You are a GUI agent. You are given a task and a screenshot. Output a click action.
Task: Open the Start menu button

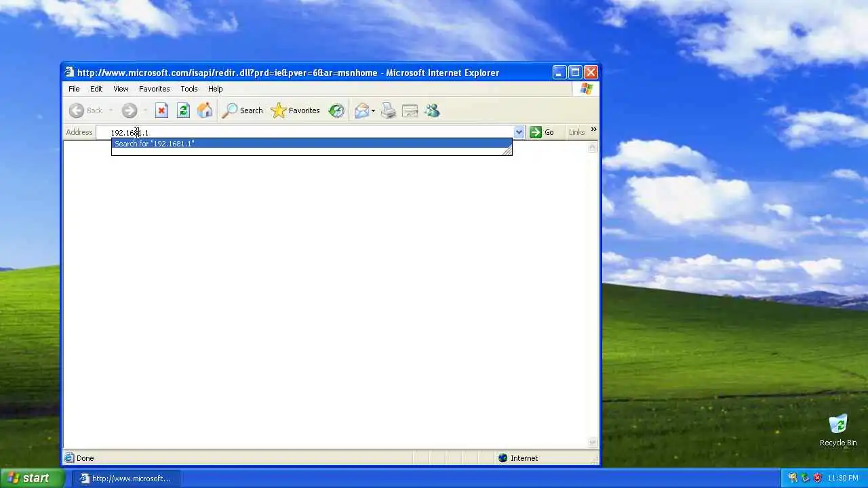32,478
